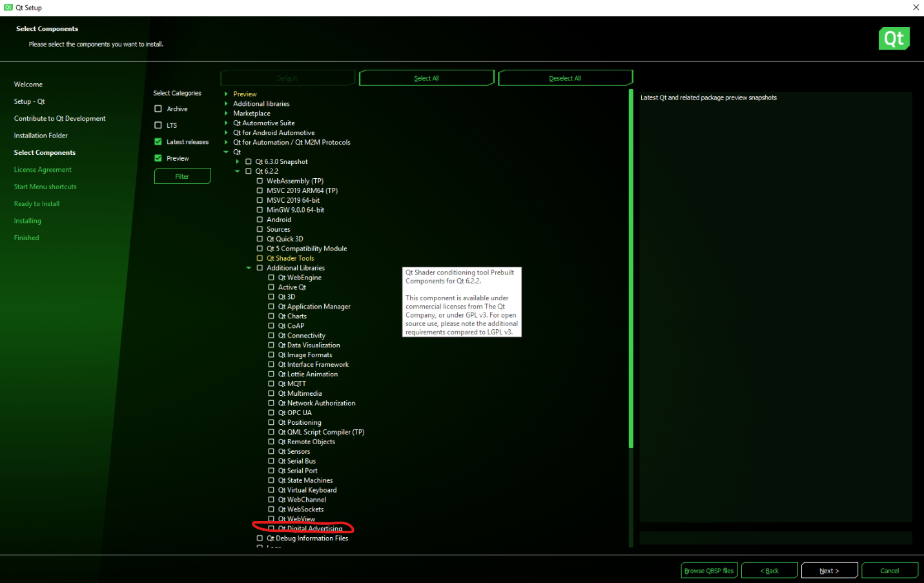Collapse the Additional Libraries subtree

pos(249,268)
